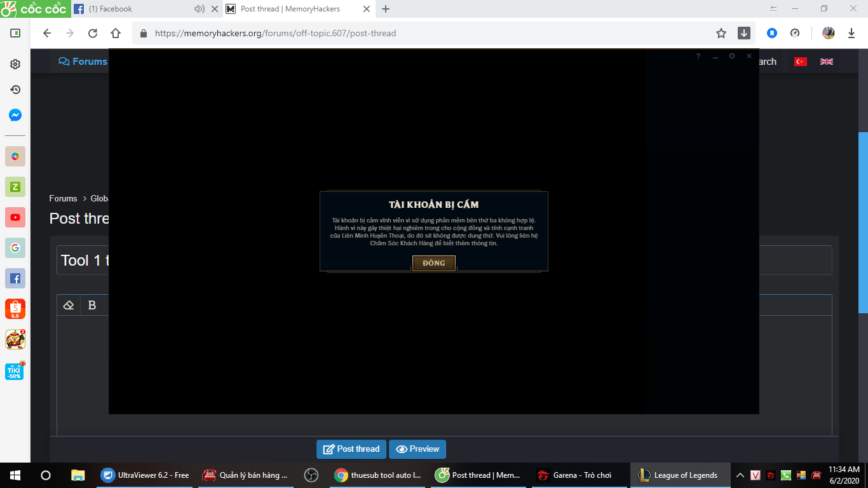
Task: Toggle bold text in the editor
Action: click(92, 305)
